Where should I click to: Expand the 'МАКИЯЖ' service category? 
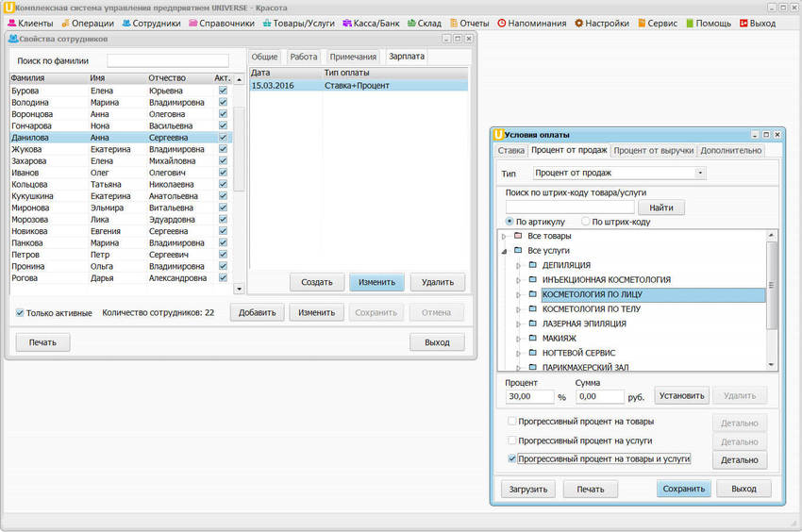518,338
